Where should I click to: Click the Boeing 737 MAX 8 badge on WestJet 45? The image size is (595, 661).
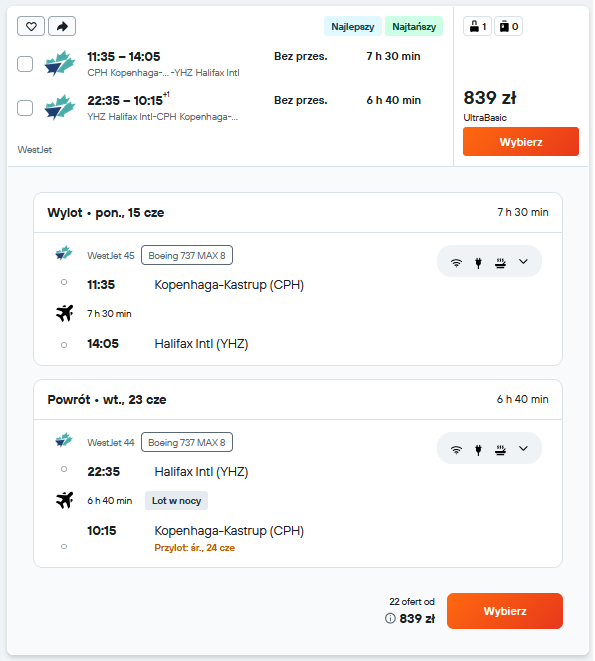point(187,255)
